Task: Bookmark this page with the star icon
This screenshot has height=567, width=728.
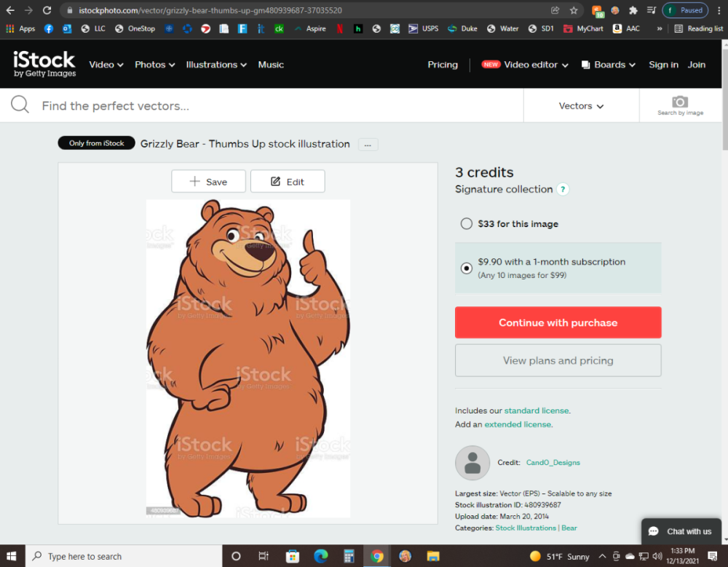Action: [x=574, y=10]
